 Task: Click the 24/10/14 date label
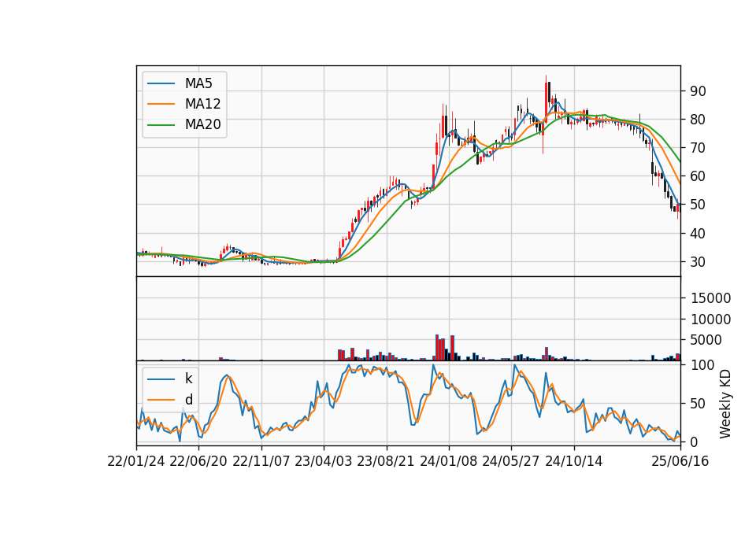(x=574, y=462)
